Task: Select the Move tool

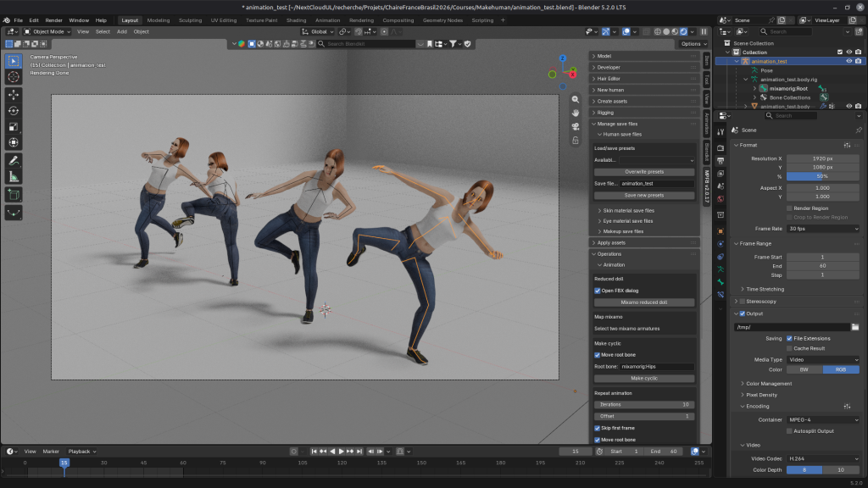Action: pyautogui.click(x=14, y=95)
